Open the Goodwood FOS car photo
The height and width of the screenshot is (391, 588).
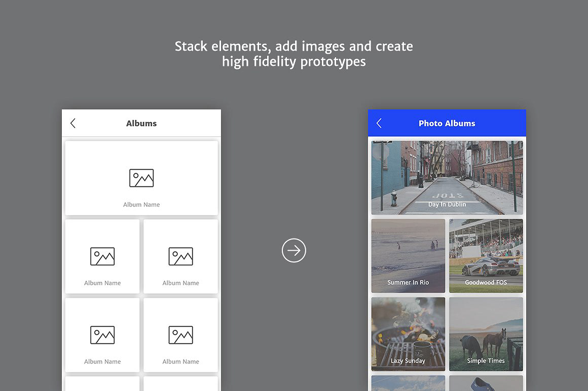pyautogui.click(x=486, y=256)
